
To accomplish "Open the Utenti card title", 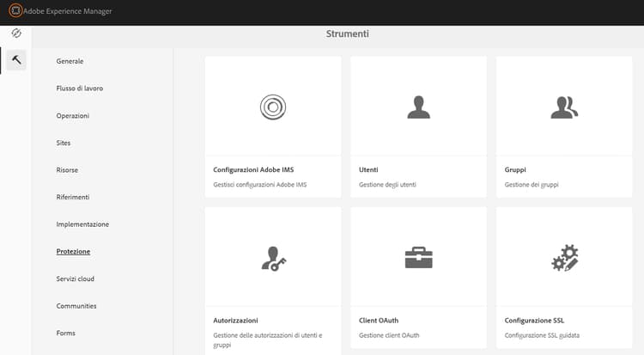I will pos(368,169).
